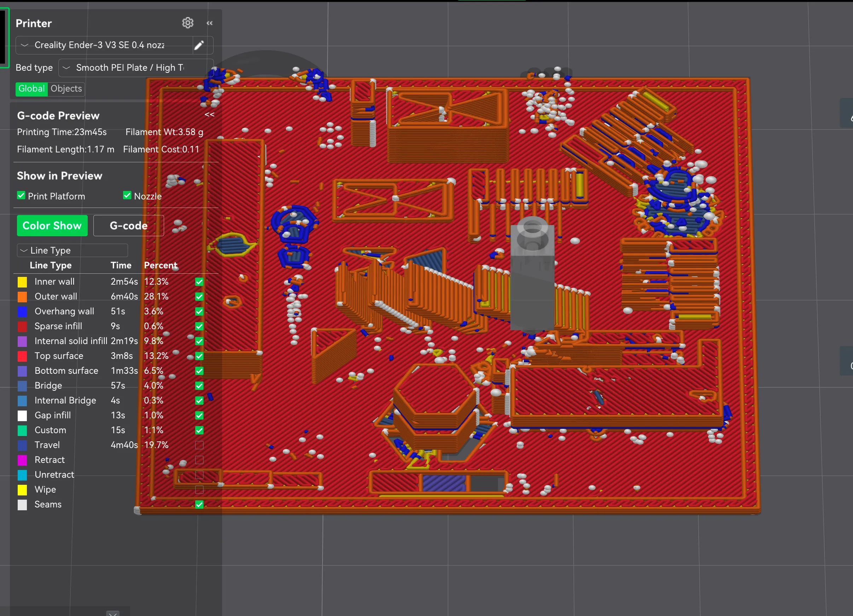Image resolution: width=853 pixels, height=616 pixels.
Task: Collapse the G-code Preview panel arrows
Action: pyautogui.click(x=209, y=114)
